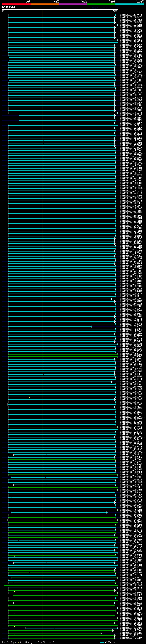Select hit UniRef100_Q09JL0
146x644 pixels.
pyautogui.click(x=131, y=595)
